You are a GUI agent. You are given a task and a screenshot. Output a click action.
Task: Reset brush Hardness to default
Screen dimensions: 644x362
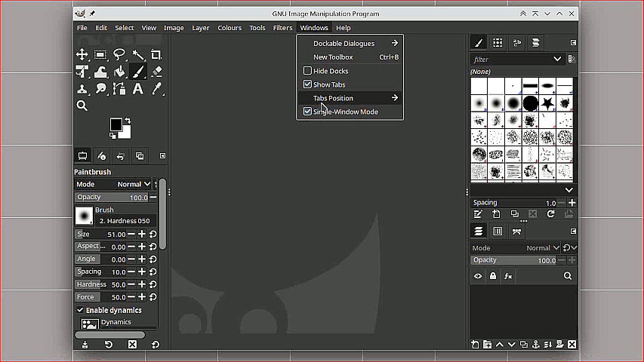(153, 284)
